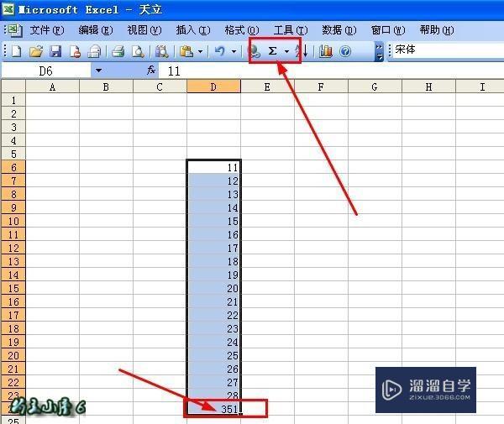The image size is (504, 424).
Task: Open an existing file with folder icon
Action: coord(36,51)
